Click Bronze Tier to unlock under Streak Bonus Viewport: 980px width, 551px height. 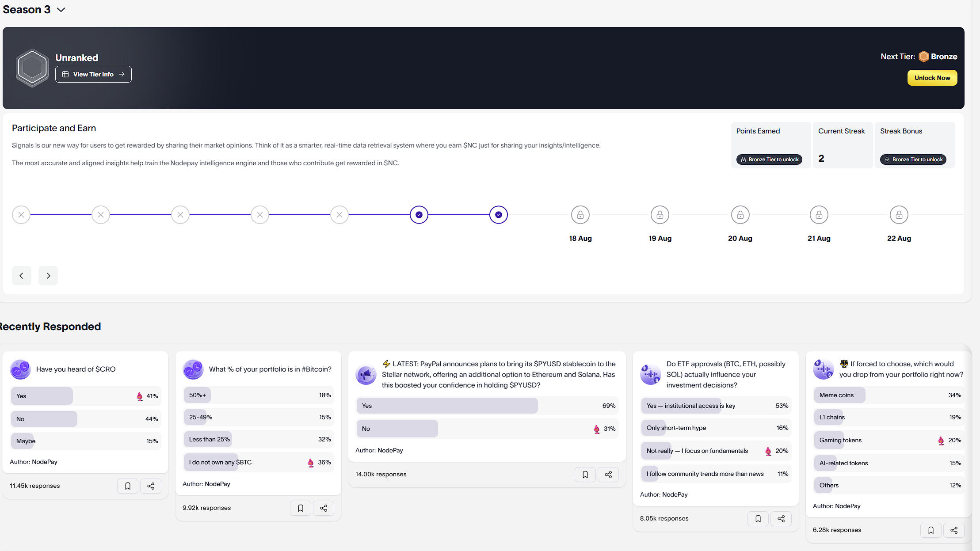[913, 160]
